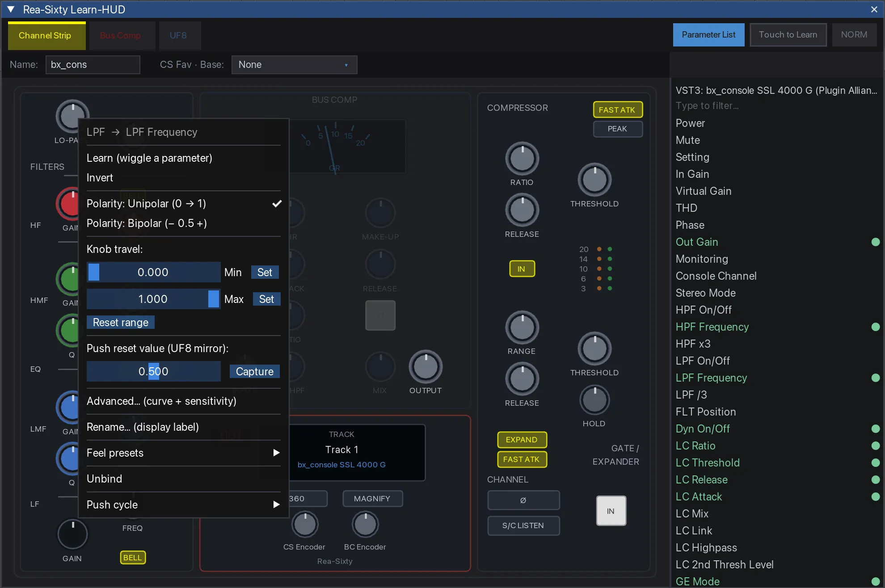885x588 pixels.
Task: Click the BC Encoder knob
Action: (365, 525)
